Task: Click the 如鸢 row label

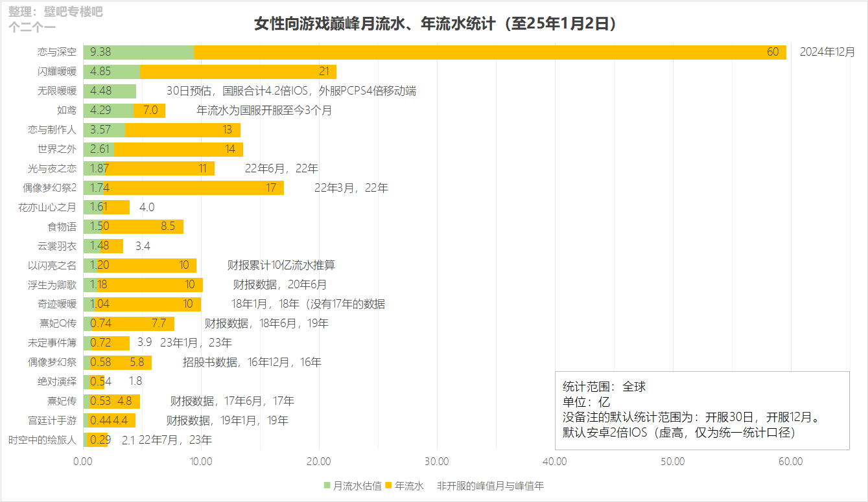Action: coord(67,111)
